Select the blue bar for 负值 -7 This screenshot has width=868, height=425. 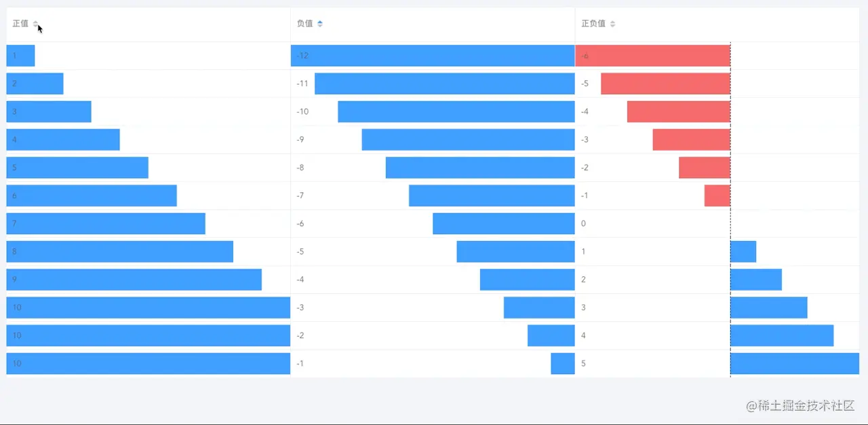coord(492,196)
